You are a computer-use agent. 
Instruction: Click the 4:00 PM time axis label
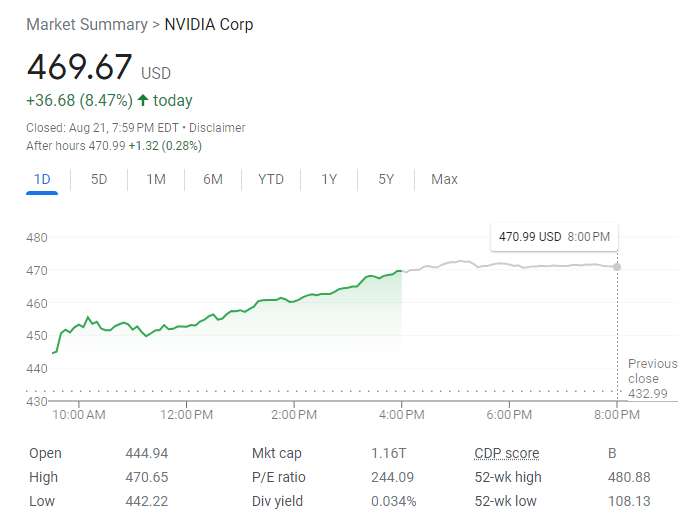[402, 414]
